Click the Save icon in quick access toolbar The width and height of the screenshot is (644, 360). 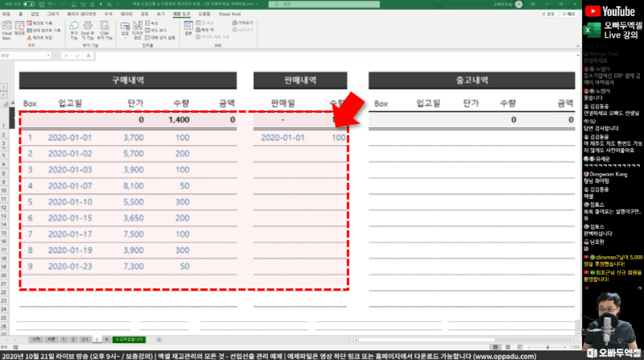tap(42, 4)
